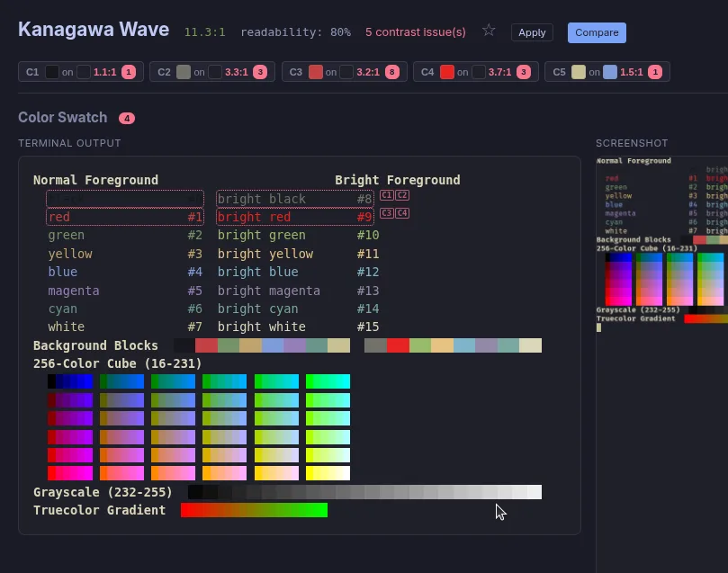Click the C3 marker beside bright red
Image resolution: width=728 pixels, height=573 pixels.
coord(387,213)
